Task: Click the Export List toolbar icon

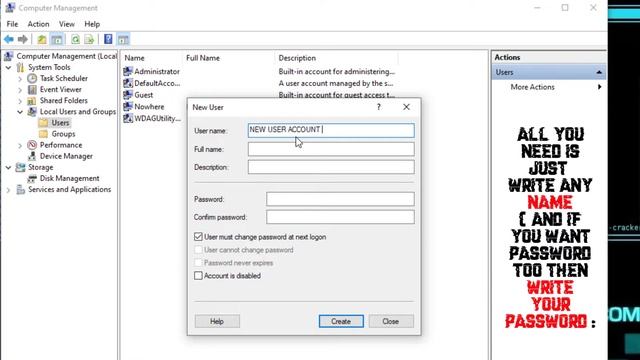Action: [89, 39]
